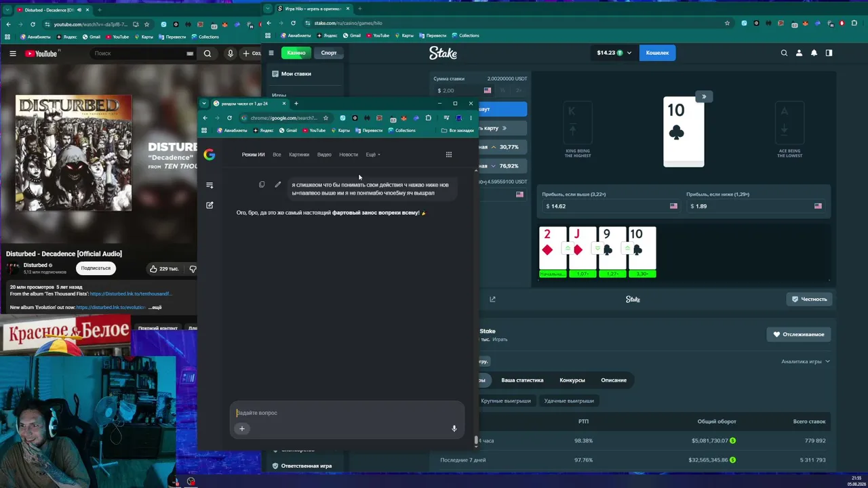The width and height of the screenshot is (868, 488).
Task: Open the YouTube guide hamburger menu
Action: [12, 54]
